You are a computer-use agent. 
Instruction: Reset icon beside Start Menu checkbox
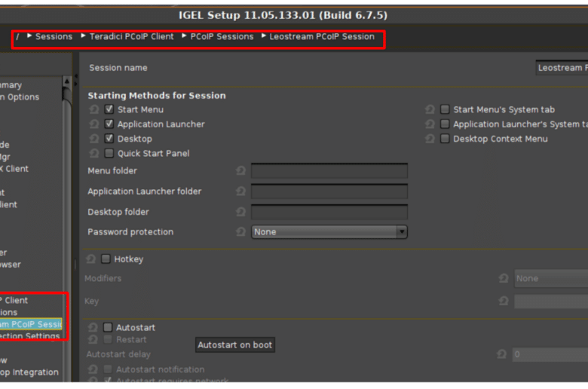tap(93, 109)
